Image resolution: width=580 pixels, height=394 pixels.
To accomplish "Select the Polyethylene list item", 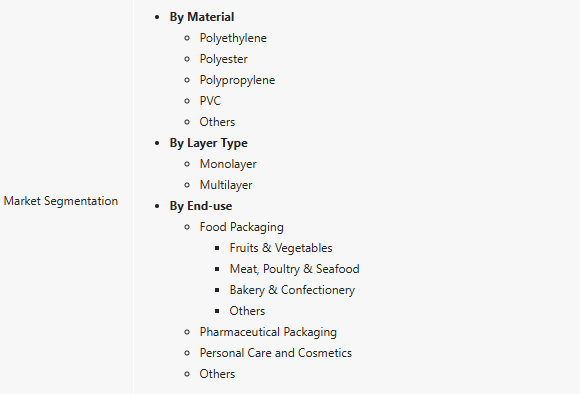I will coord(233,38).
